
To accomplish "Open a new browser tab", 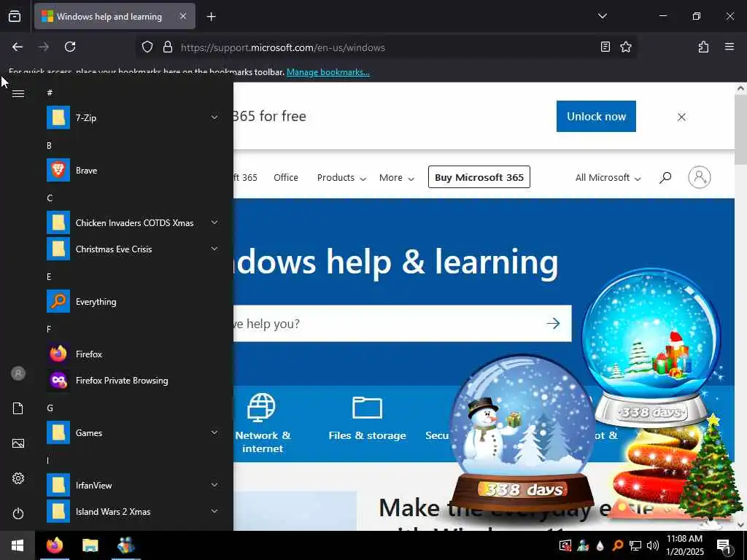I will coord(211,17).
